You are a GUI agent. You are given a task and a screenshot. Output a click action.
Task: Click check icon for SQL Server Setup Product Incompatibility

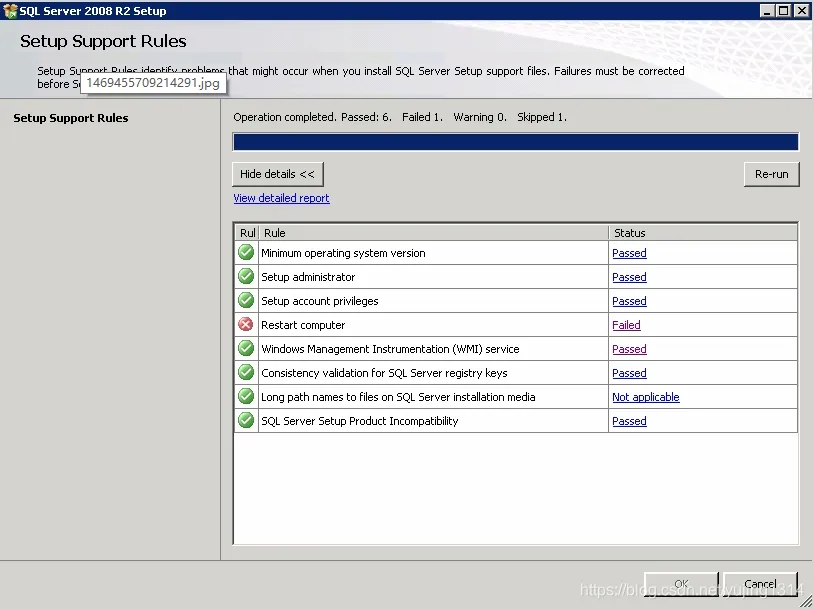point(246,420)
